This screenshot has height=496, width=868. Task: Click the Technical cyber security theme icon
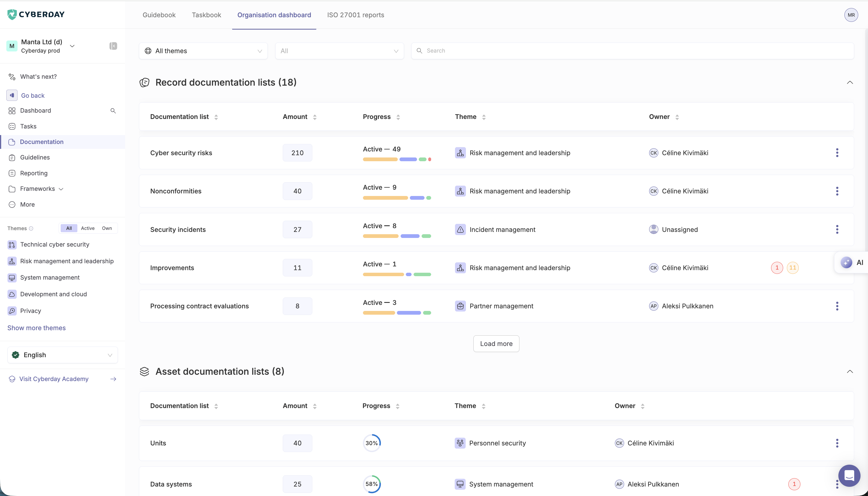12,245
